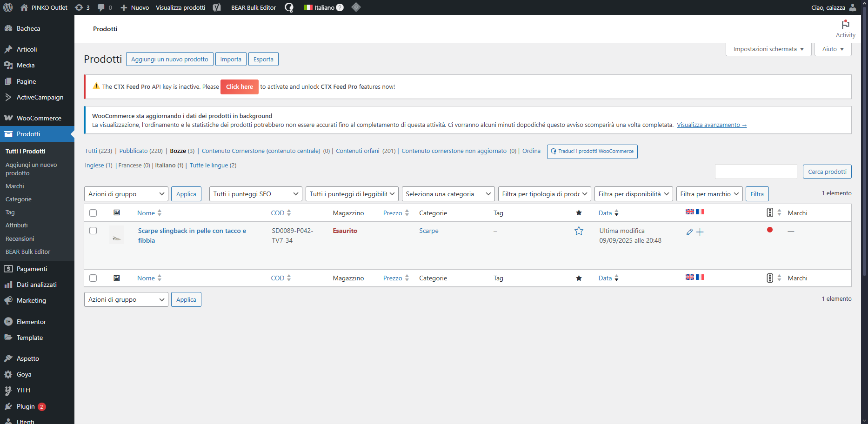Open the Attributi submenu item
This screenshot has height=424, width=868.
pyautogui.click(x=17, y=225)
